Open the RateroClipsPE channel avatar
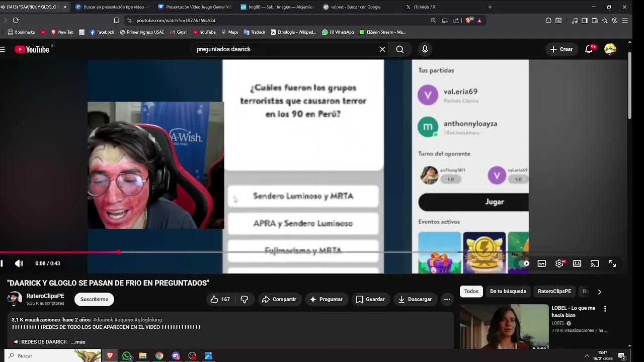The height and width of the screenshot is (362, 644). [15, 299]
